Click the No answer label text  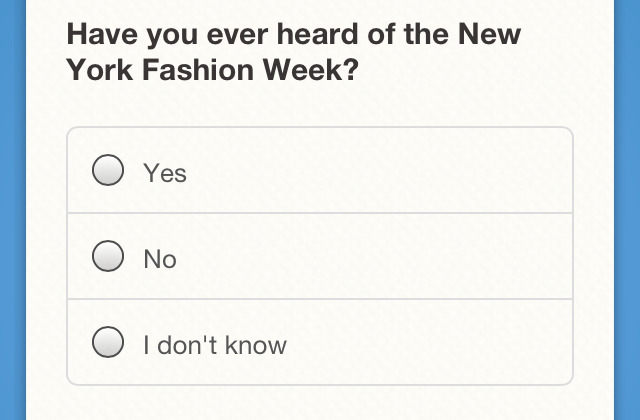[x=160, y=259]
